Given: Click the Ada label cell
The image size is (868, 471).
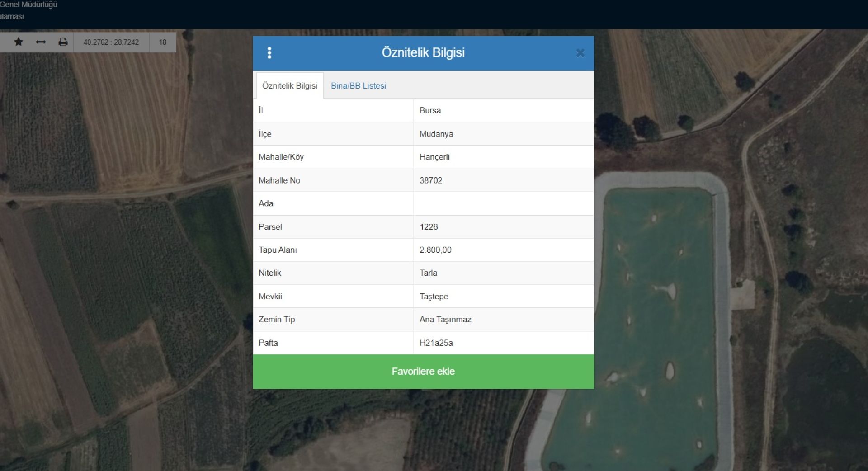Looking at the screenshot, I should (333, 204).
